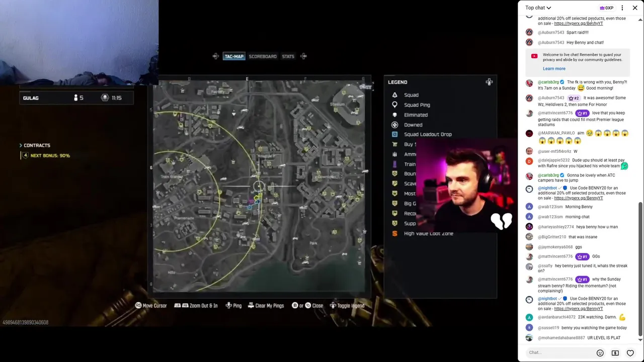Click the Scavenger contract legend icon
The height and width of the screenshot is (362, 644).
tap(394, 184)
